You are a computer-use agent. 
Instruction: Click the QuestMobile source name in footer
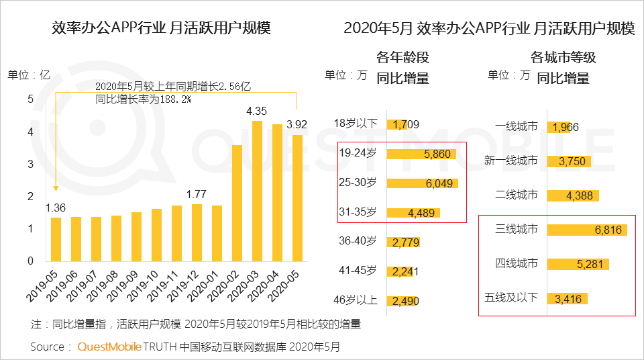109,347
